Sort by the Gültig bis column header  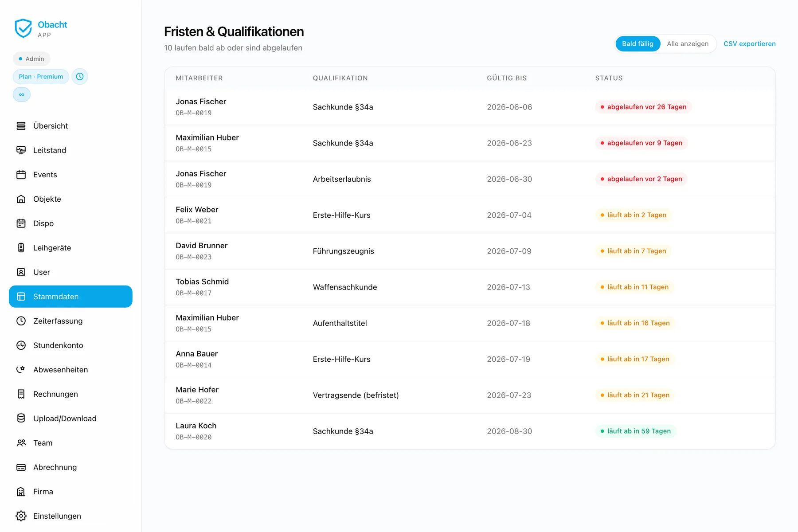[x=507, y=78]
